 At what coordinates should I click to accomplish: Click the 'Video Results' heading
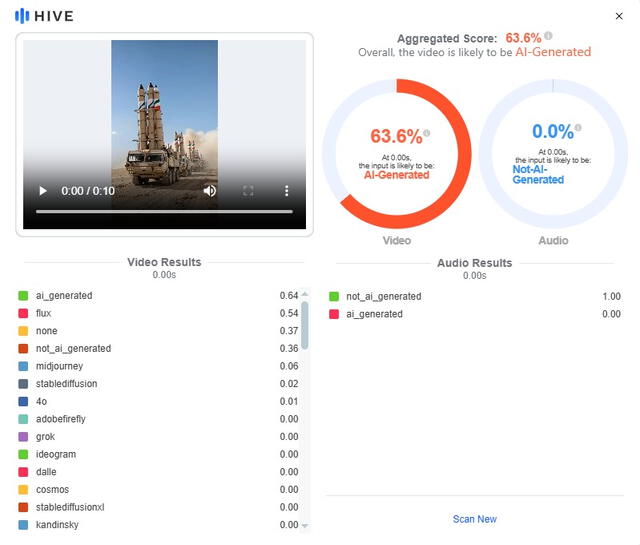164,262
